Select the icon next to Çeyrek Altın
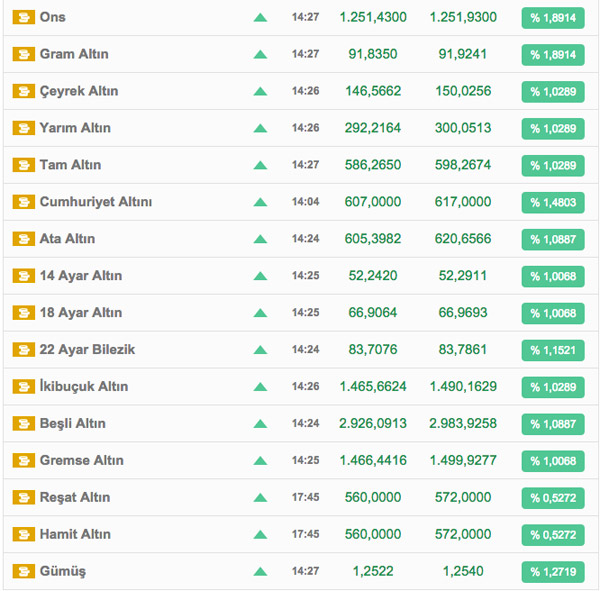 click(x=23, y=92)
